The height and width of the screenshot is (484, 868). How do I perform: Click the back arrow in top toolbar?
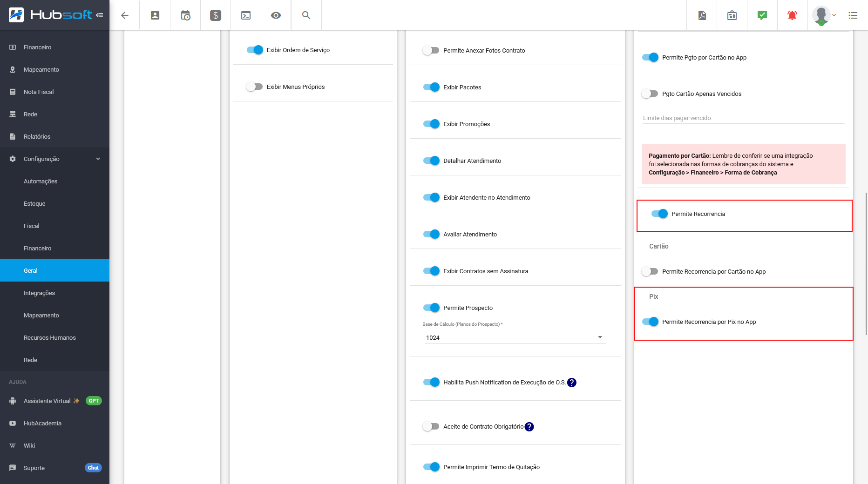[x=124, y=15]
